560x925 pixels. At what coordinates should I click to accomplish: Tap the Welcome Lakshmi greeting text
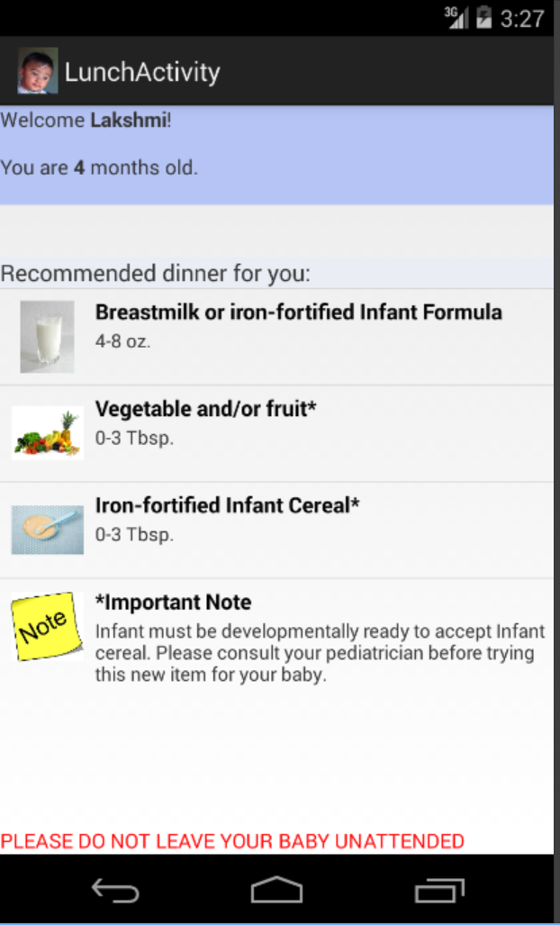[x=86, y=120]
